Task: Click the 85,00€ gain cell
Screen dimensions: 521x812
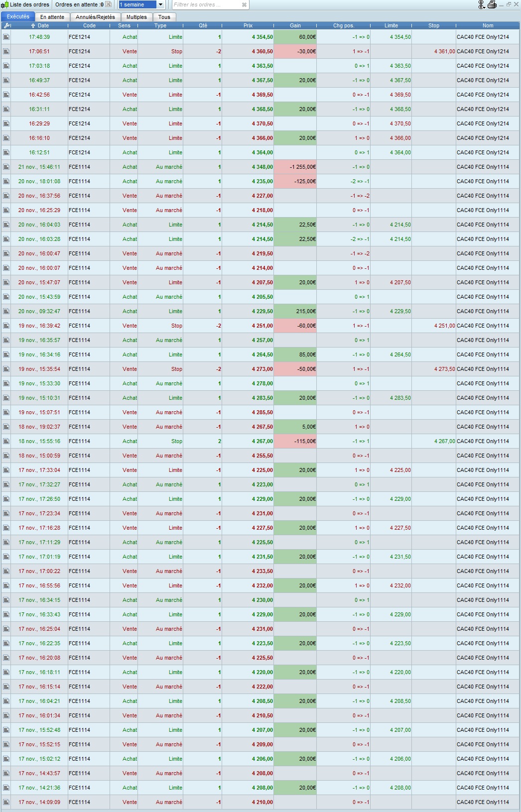Action: (295, 354)
